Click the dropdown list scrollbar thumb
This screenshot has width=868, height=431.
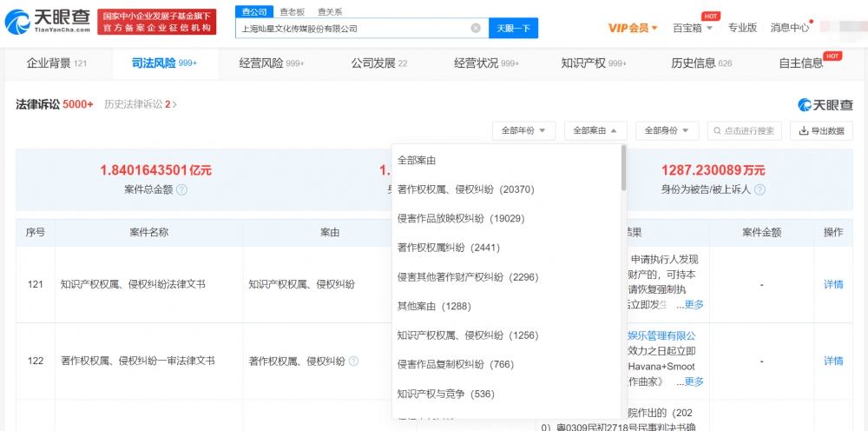point(624,168)
